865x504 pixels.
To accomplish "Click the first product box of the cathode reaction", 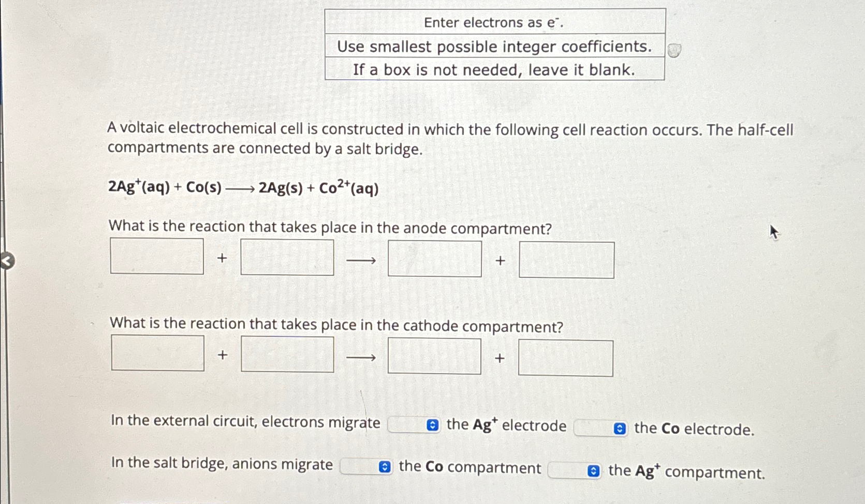I will coord(435,356).
